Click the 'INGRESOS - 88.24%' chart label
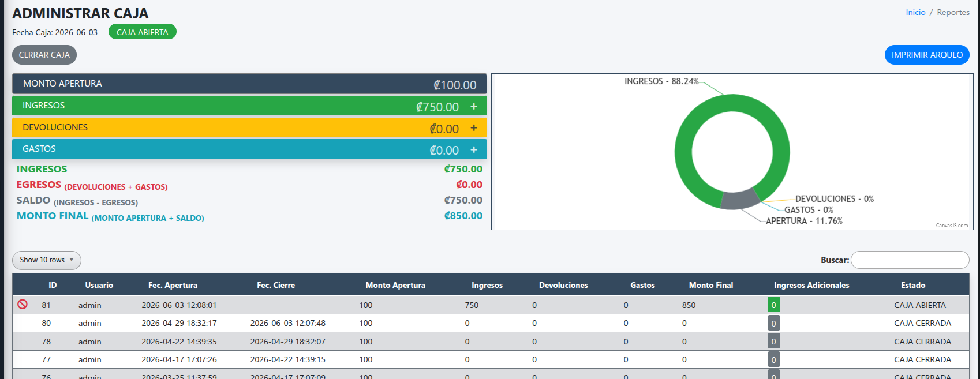This screenshot has height=379, width=980. tap(661, 81)
